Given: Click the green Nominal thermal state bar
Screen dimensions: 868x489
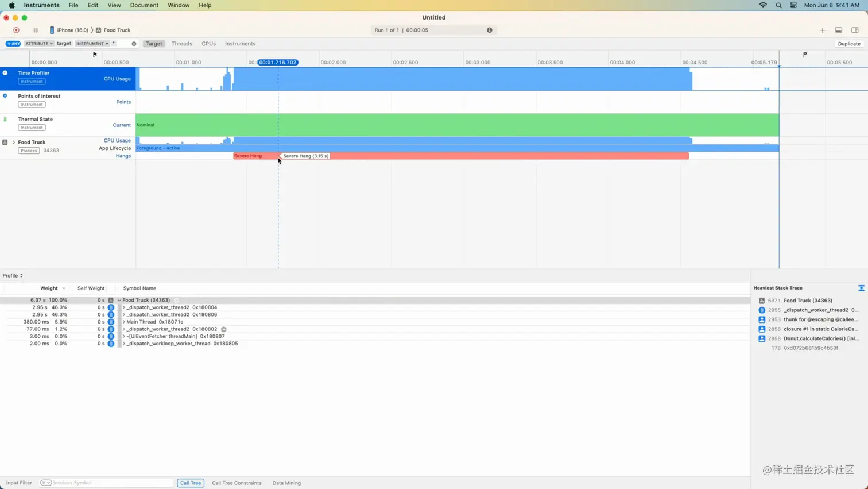Looking at the screenshot, I should pos(457,125).
